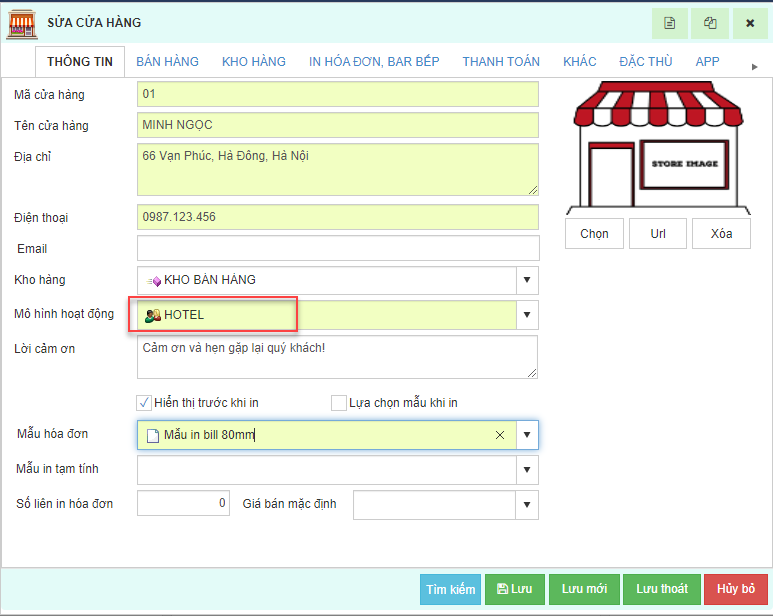Expand the Kho hàng dropdown

coord(527,280)
